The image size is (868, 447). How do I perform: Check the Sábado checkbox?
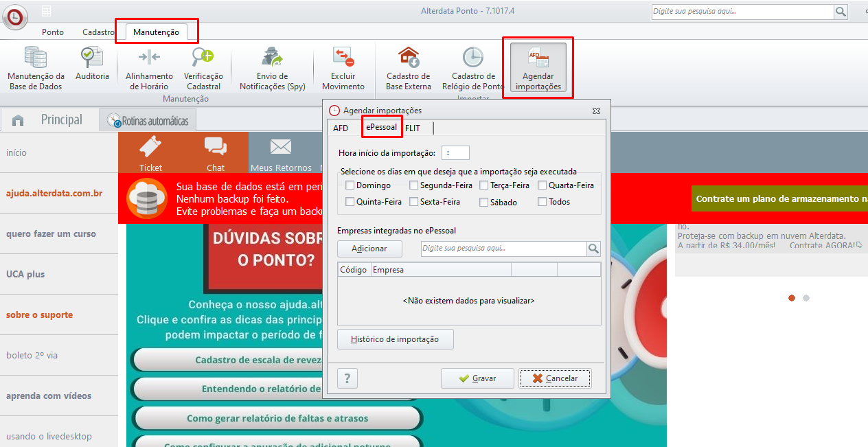pos(483,202)
